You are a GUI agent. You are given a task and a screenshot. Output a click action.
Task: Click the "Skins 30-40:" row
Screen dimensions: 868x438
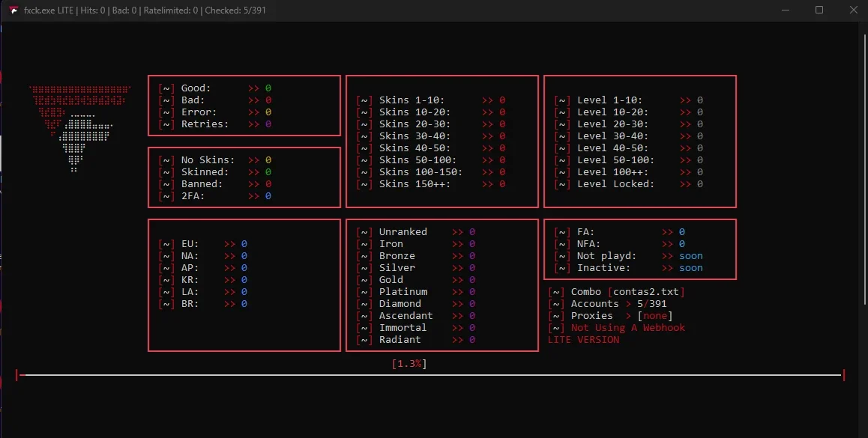431,136
